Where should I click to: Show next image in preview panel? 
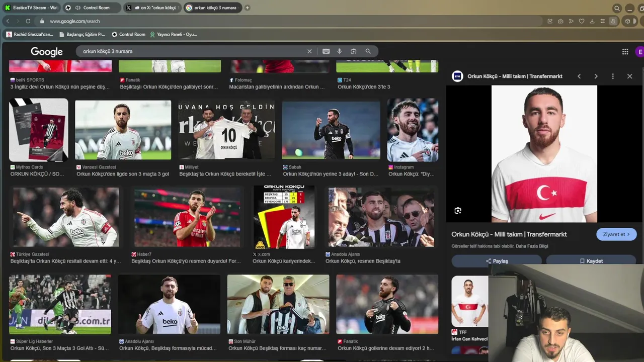[x=596, y=76]
